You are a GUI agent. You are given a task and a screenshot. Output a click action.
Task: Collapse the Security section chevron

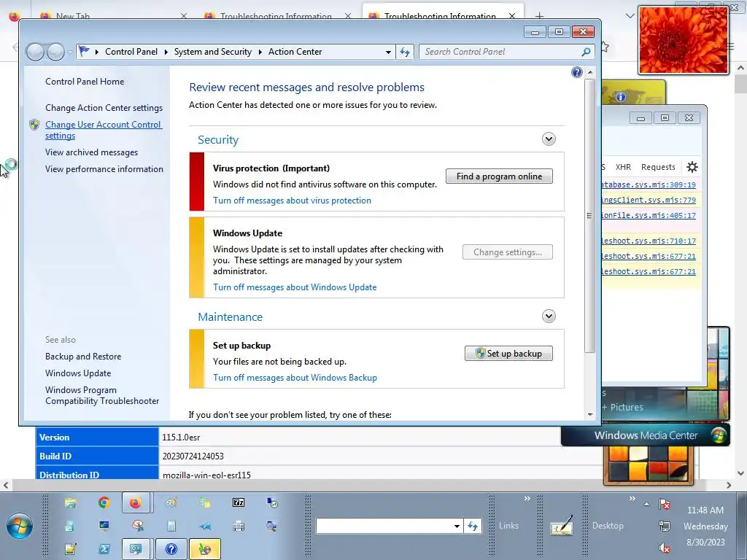pyautogui.click(x=549, y=139)
